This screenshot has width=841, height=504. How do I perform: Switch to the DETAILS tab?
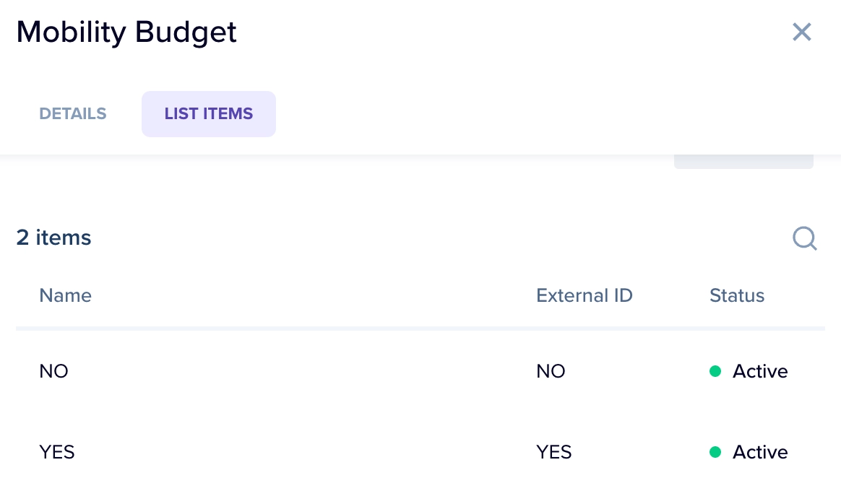72,113
